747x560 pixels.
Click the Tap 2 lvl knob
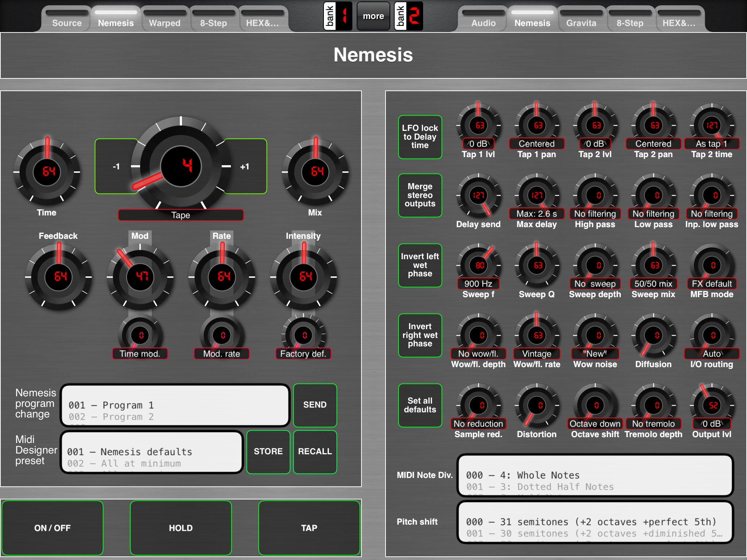[x=595, y=125]
